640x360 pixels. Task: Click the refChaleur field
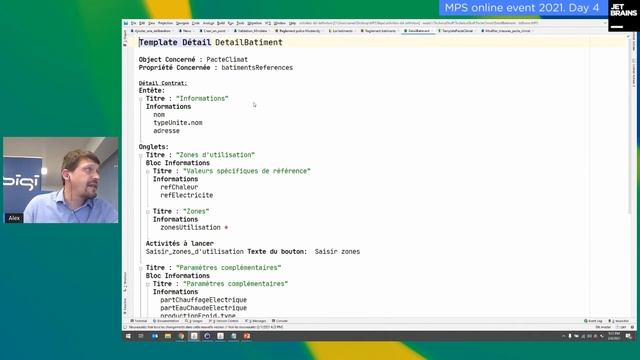tap(179, 187)
